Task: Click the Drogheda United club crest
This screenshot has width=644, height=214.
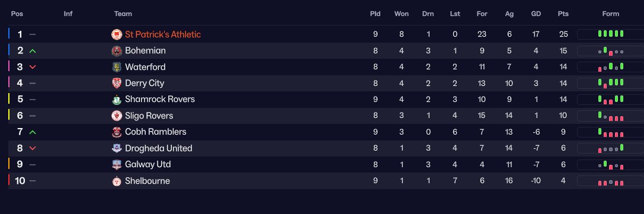Action: [117, 148]
